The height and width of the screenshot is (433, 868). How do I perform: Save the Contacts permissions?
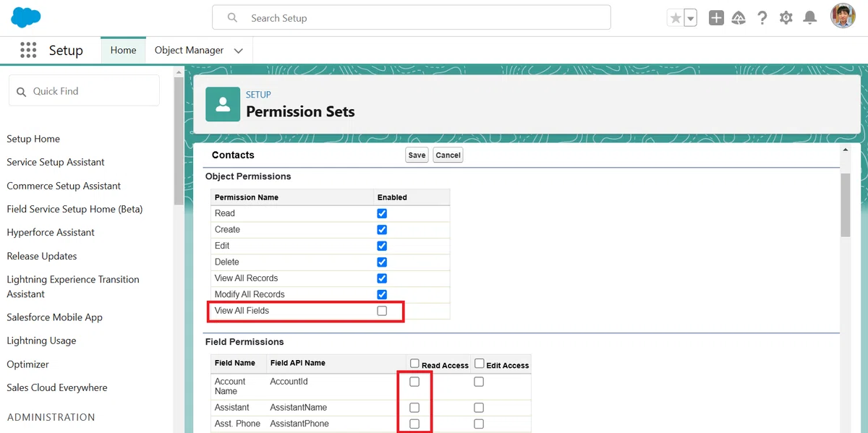click(x=417, y=155)
